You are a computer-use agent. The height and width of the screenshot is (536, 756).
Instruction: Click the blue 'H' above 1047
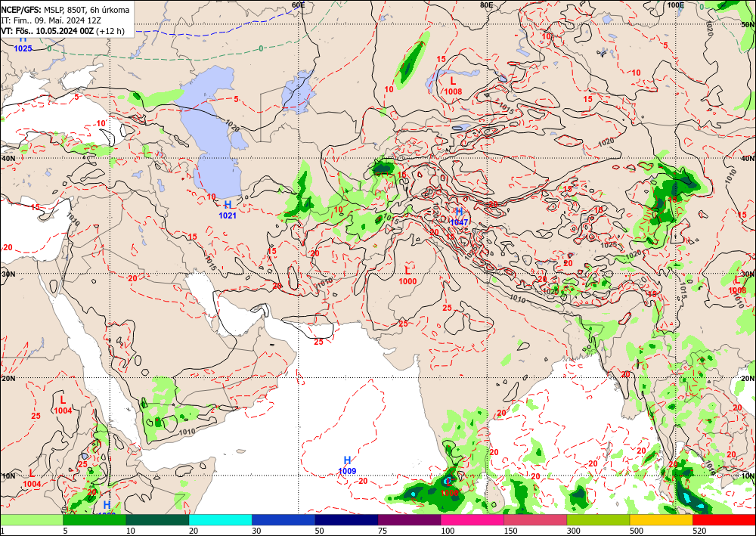click(x=460, y=212)
